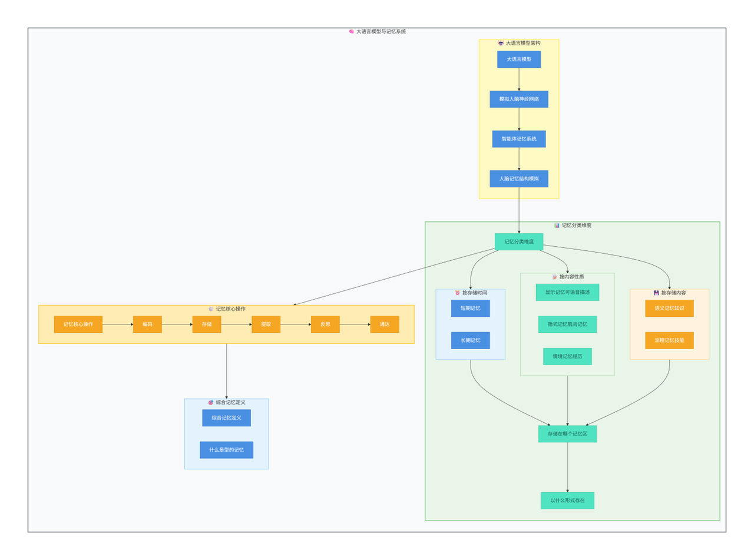This screenshot has width=754, height=560.
Task: Select the 提取 node
Action: [x=266, y=324]
